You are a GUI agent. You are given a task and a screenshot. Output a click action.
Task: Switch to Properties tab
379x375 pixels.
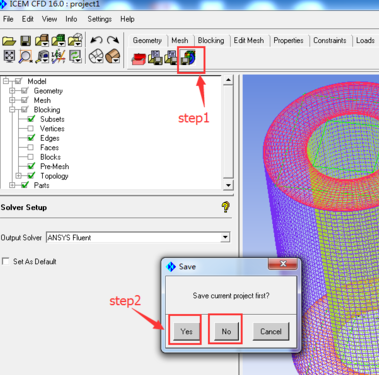[x=288, y=41]
